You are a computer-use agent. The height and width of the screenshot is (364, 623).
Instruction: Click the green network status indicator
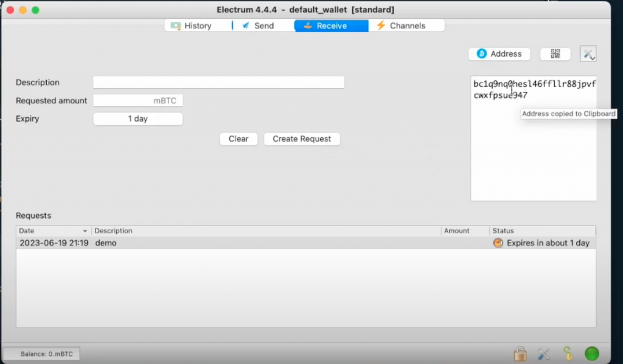pyautogui.click(x=591, y=353)
